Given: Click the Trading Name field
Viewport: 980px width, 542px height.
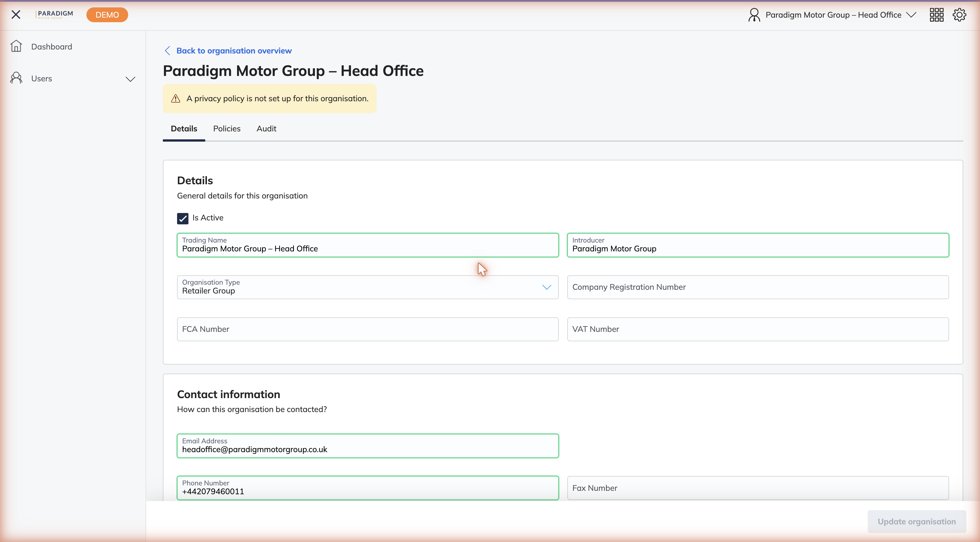Looking at the screenshot, I should 367,245.
